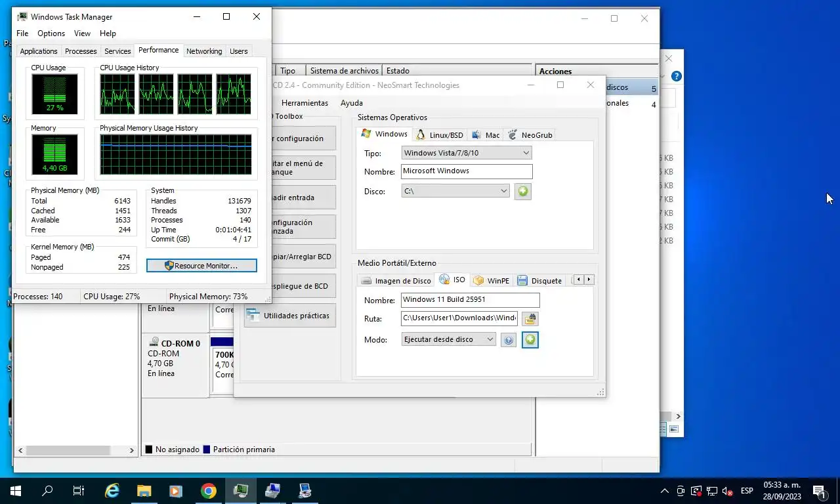
Task: Select Disquete tab
Action: (540, 280)
